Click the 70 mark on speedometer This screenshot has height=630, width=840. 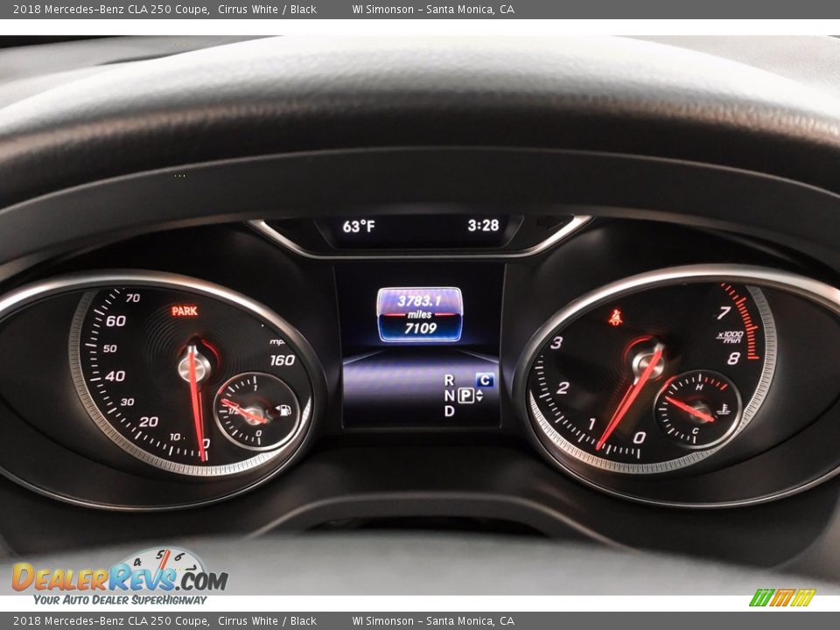pyautogui.click(x=133, y=297)
